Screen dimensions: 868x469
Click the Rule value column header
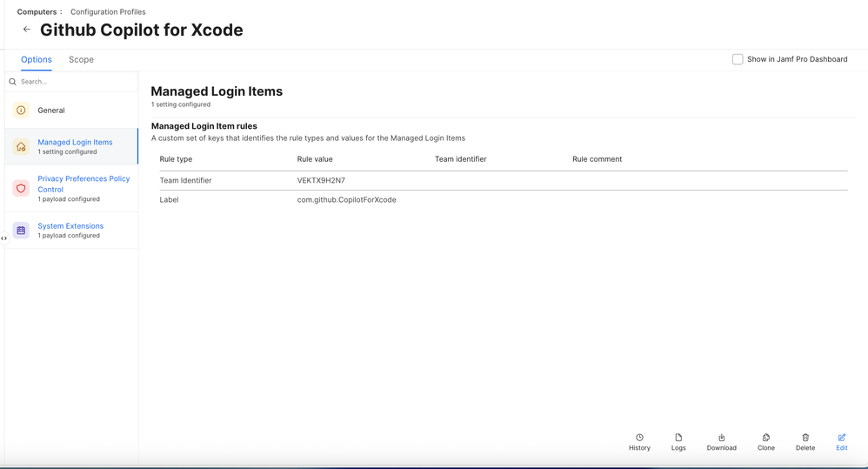coord(315,159)
